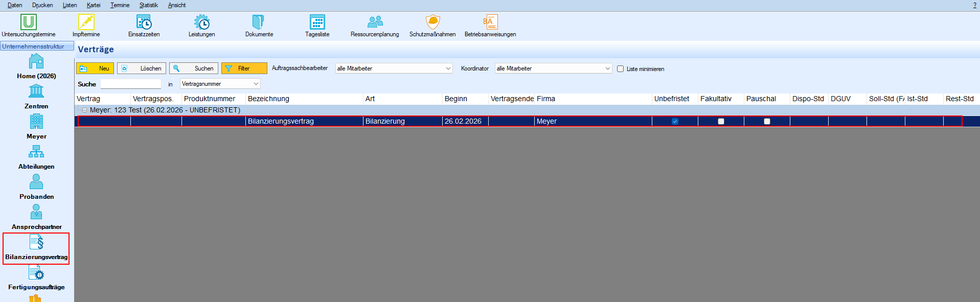Sort by Firma column header
The width and height of the screenshot is (980, 302).
[593, 99]
